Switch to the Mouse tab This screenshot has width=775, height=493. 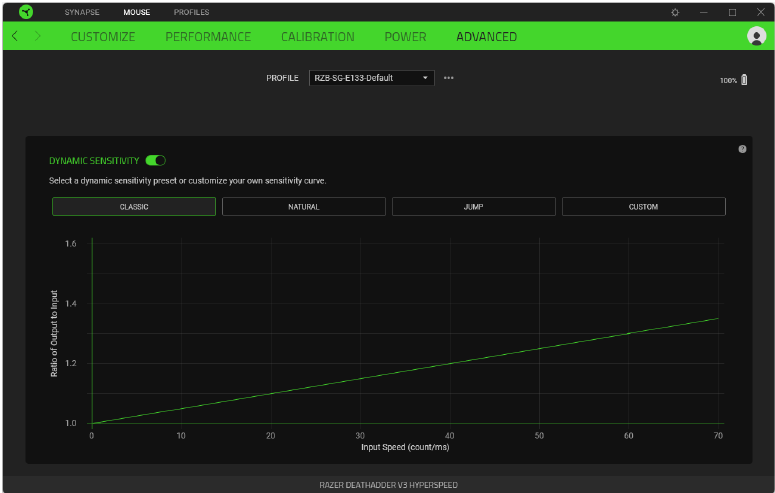(137, 12)
